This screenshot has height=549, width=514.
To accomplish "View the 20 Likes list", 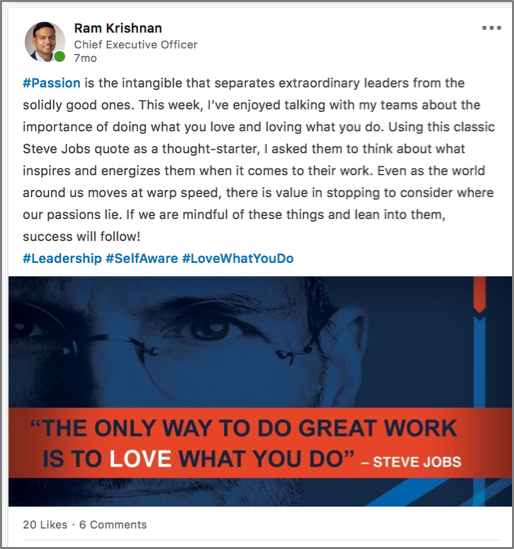I will pyautogui.click(x=45, y=524).
